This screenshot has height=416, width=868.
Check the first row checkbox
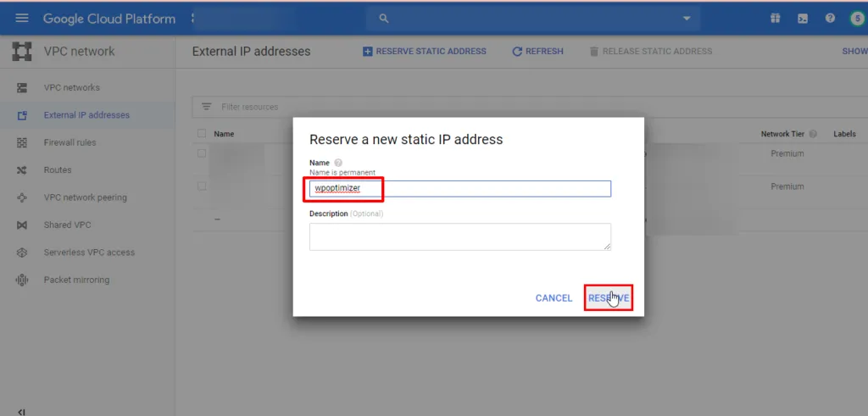[202, 153]
